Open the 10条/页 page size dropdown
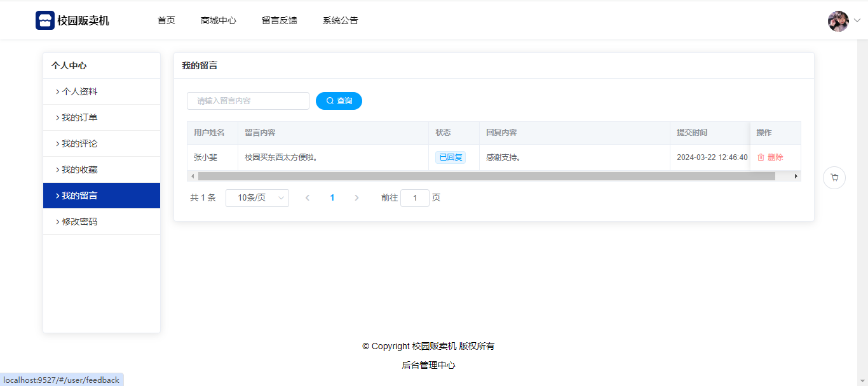This screenshot has width=868, height=386. tap(257, 198)
